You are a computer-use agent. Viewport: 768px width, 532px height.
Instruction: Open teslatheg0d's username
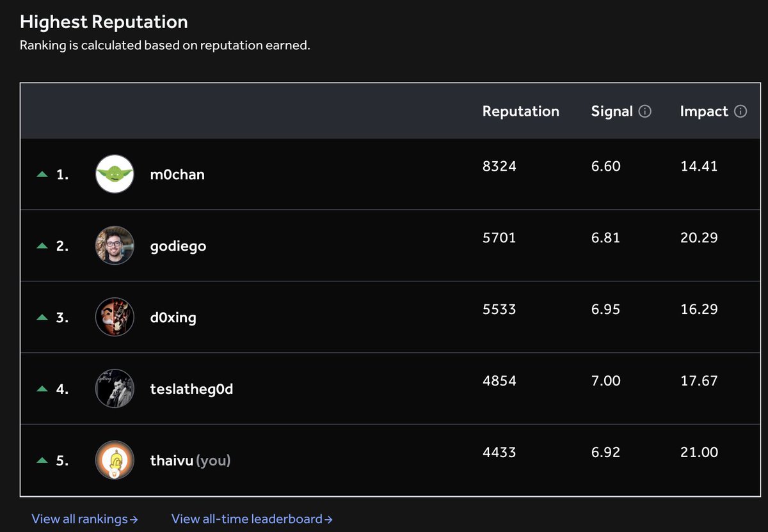coord(191,389)
